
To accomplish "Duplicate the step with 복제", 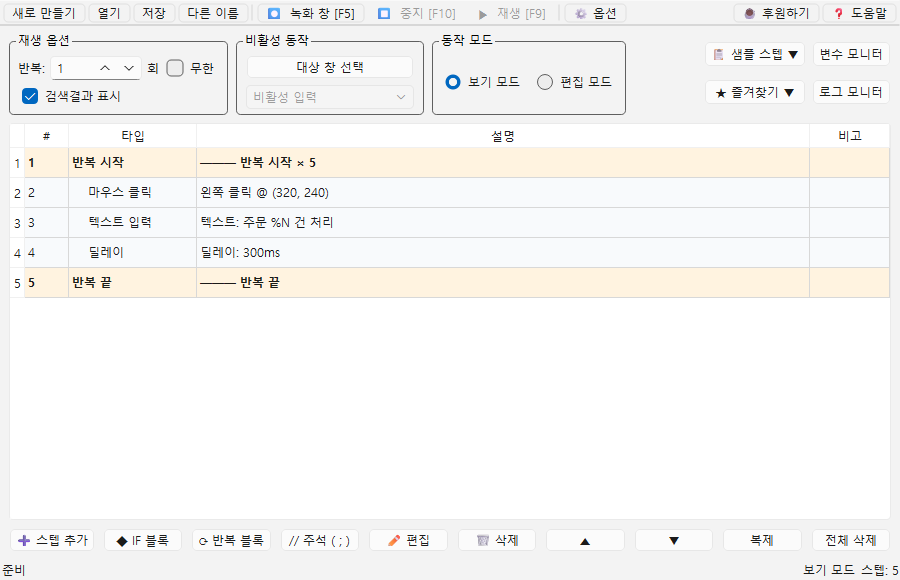I will point(762,540).
